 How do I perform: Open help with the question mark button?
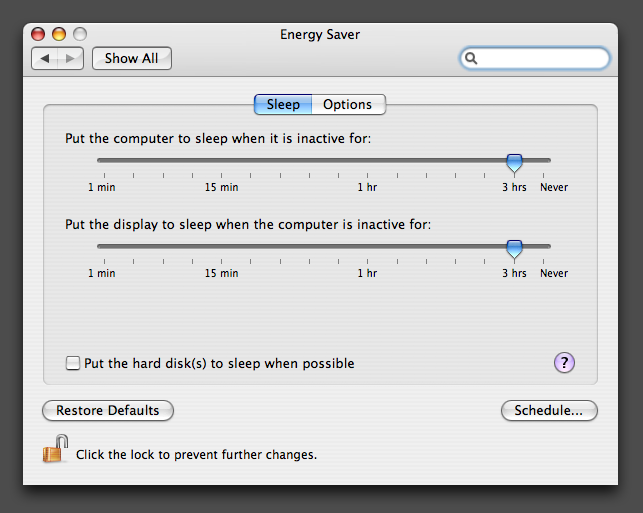click(x=564, y=363)
